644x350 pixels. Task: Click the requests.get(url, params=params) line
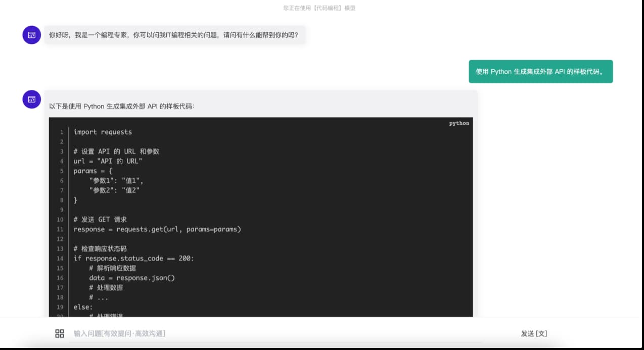pyautogui.click(x=157, y=229)
